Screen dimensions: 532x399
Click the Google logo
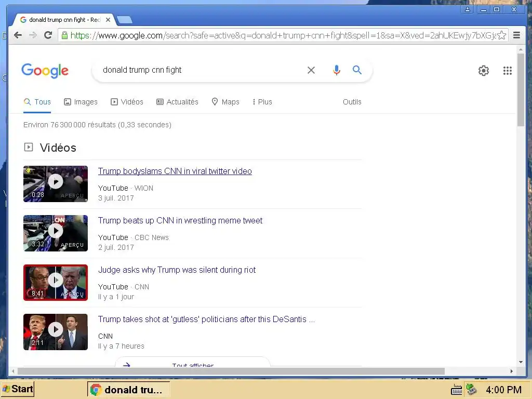click(45, 71)
